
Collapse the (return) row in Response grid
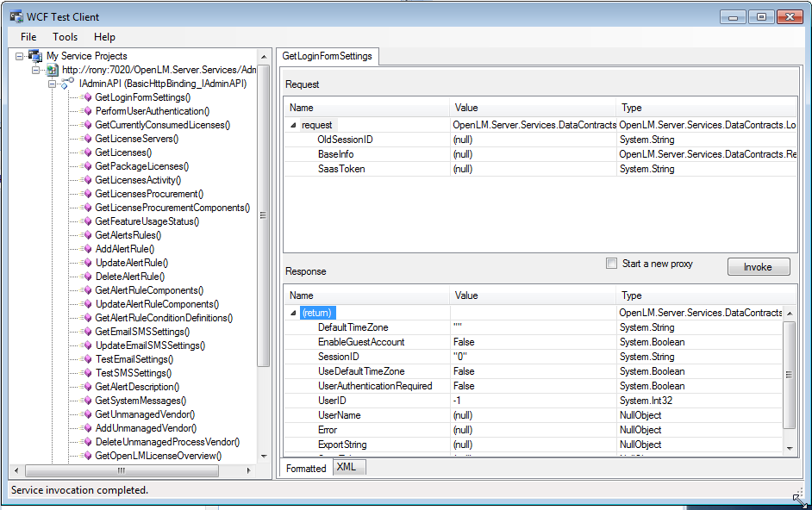[293, 314]
